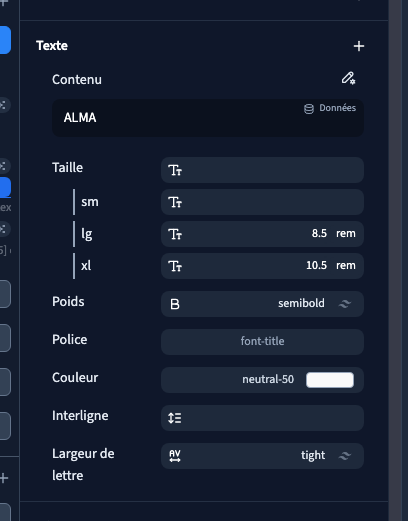Click the Couleur label
The image size is (408, 521).
[x=75, y=378]
